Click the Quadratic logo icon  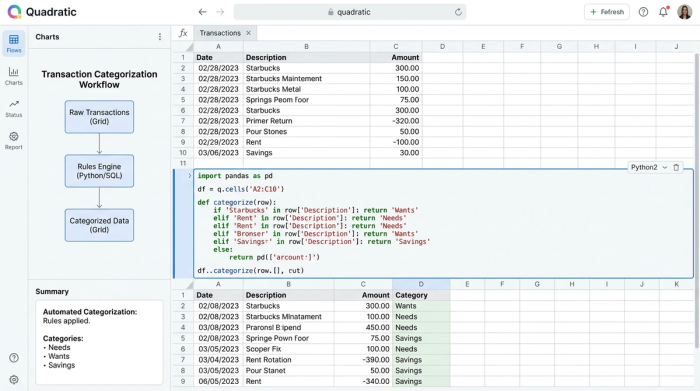pos(14,12)
